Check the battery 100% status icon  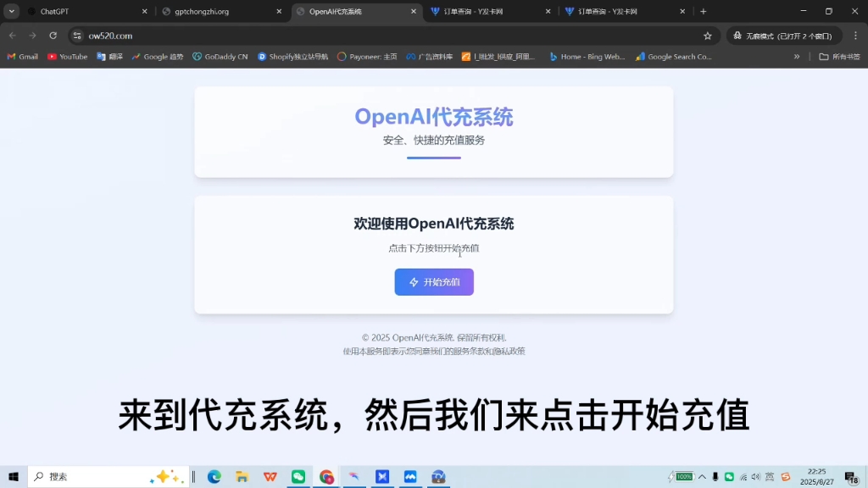click(x=681, y=476)
